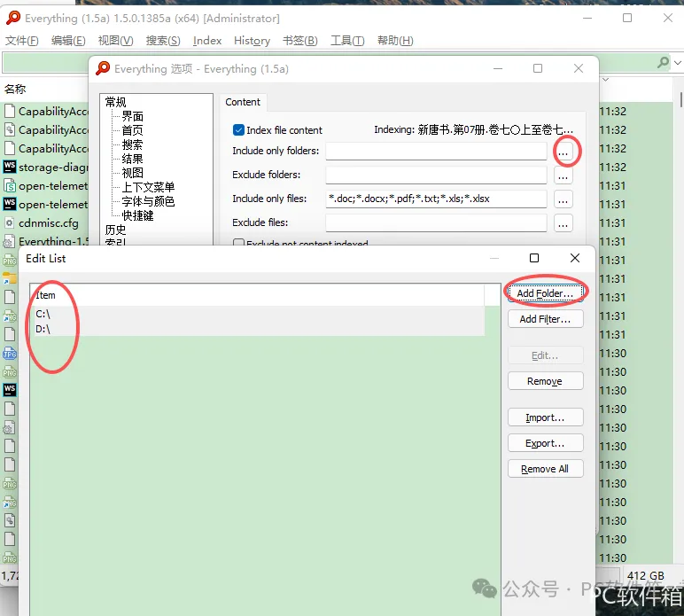Toggle Exclude not content indexed checkbox
Viewport: 684px width, 616px height.
[x=238, y=243]
